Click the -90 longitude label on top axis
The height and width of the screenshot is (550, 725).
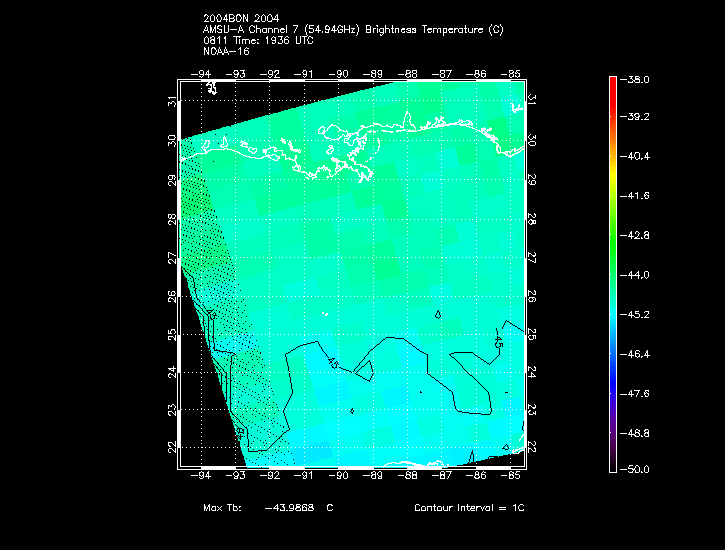coord(340,73)
